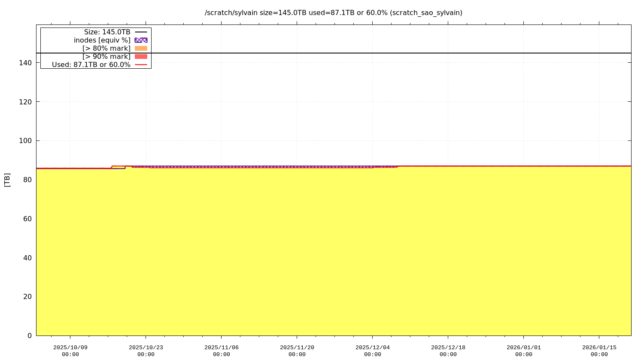Click the black Size line legend sample

click(x=141, y=32)
